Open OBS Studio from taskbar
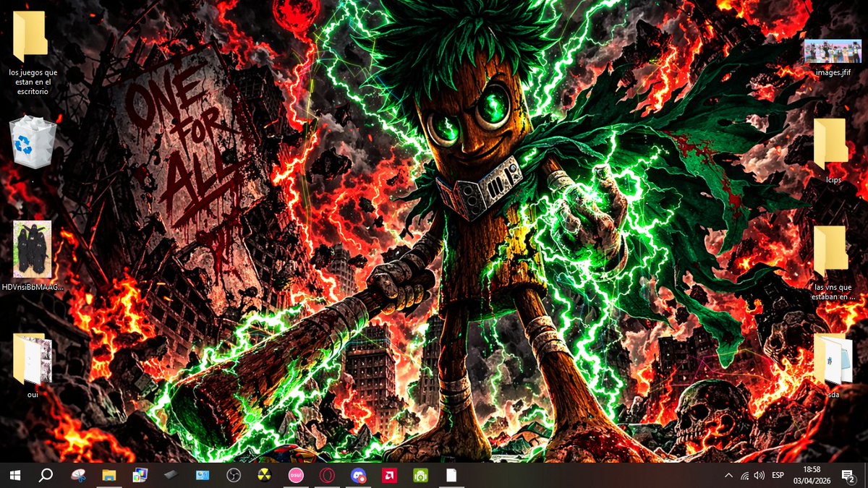Viewport: 868px width, 488px height. 234,475
